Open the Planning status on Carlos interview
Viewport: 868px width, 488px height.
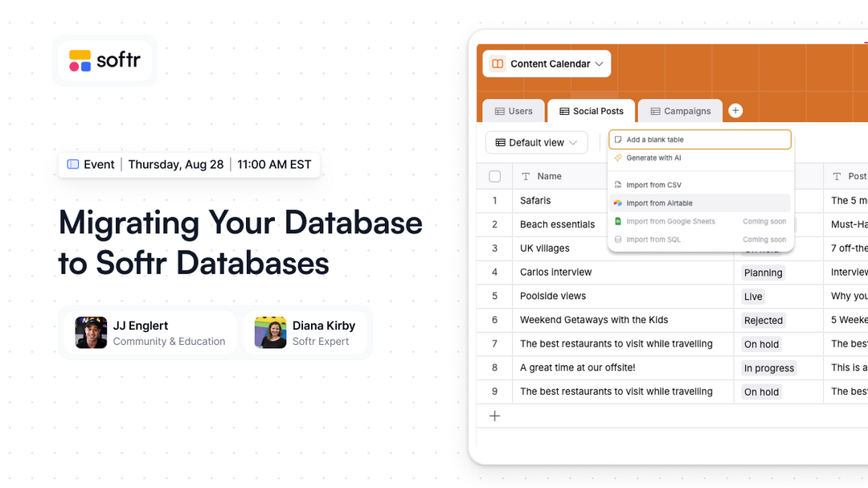tap(763, 273)
